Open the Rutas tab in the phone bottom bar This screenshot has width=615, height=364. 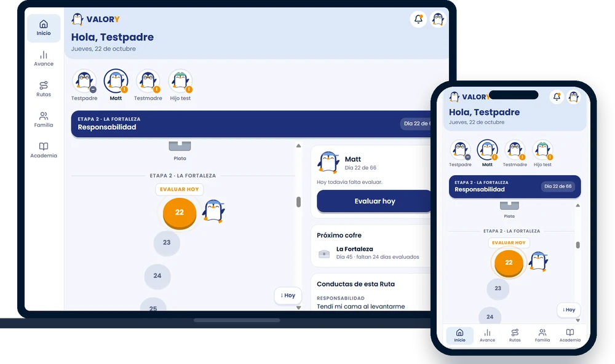(515, 335)
